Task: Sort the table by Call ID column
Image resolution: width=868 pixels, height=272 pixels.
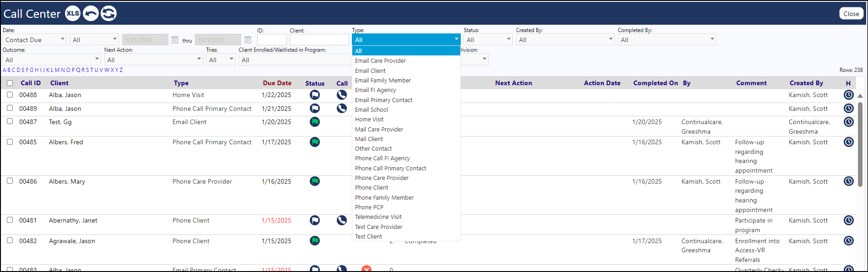Action: [31, 83]
